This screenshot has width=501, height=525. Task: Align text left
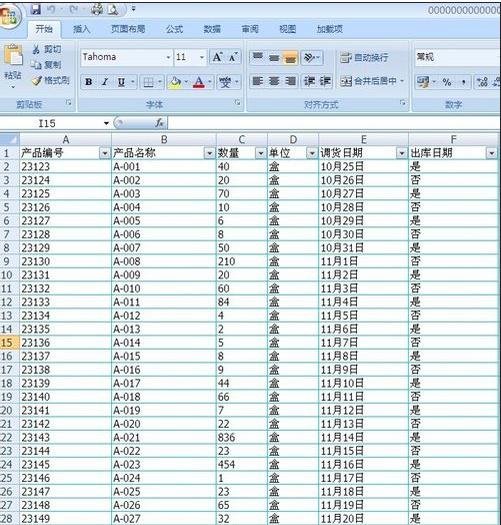tap(258, 81)
